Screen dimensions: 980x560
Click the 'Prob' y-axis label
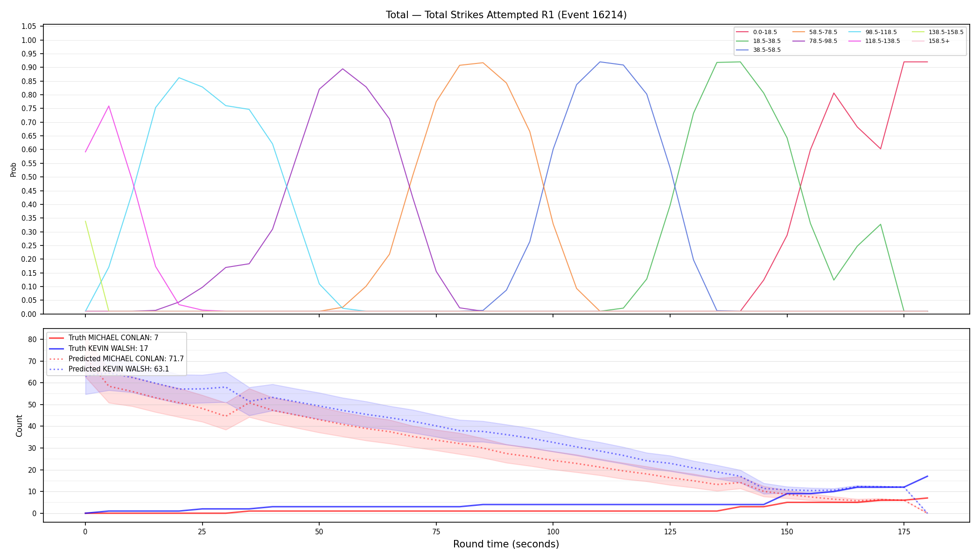pos(14,169)
